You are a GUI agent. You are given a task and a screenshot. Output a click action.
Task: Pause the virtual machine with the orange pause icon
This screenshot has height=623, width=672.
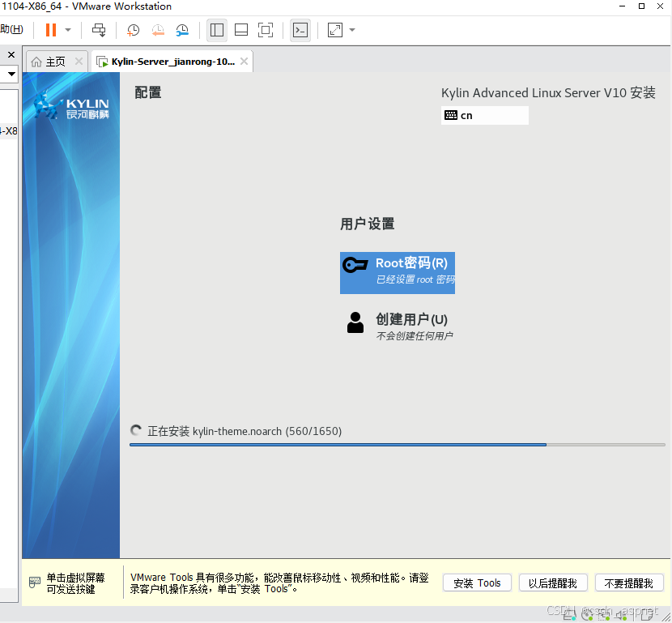coord(51,30)
